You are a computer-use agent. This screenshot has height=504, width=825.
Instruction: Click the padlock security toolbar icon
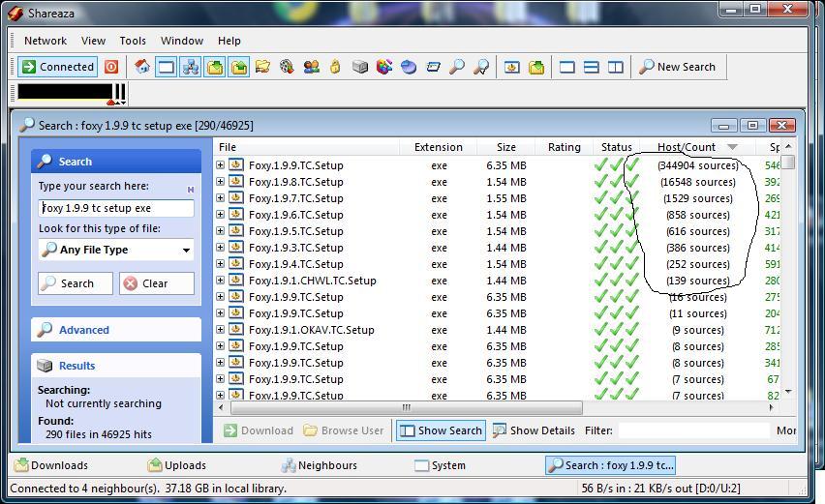(x=335, y=67)
